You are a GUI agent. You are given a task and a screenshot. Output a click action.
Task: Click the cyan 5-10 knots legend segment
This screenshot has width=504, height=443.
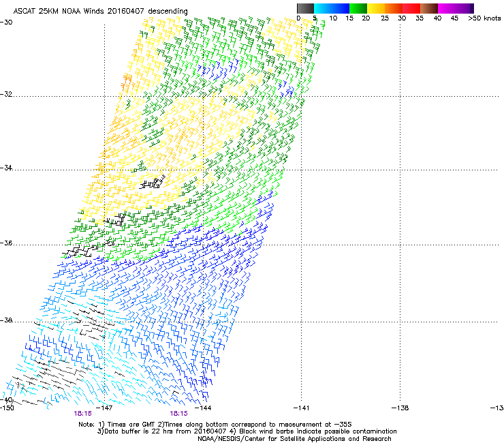click(322, 8)
